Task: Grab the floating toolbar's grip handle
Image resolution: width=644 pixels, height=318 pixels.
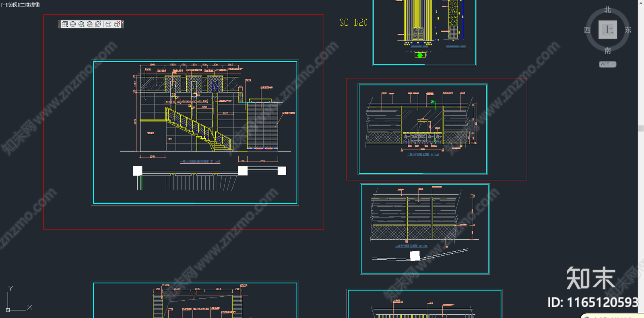Action: [x=59, y=25]
